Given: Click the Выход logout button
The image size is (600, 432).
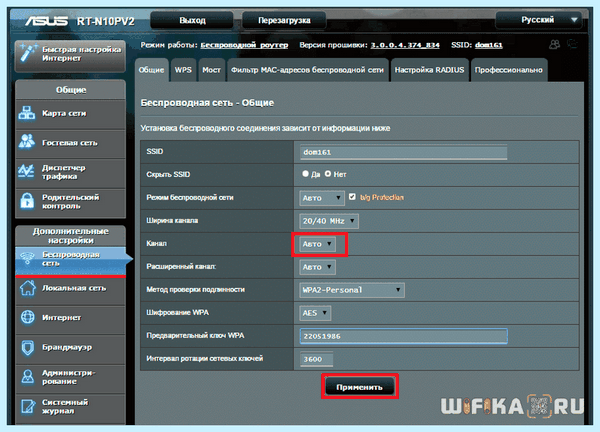Looking at the screenshot, I should [192, 20].
